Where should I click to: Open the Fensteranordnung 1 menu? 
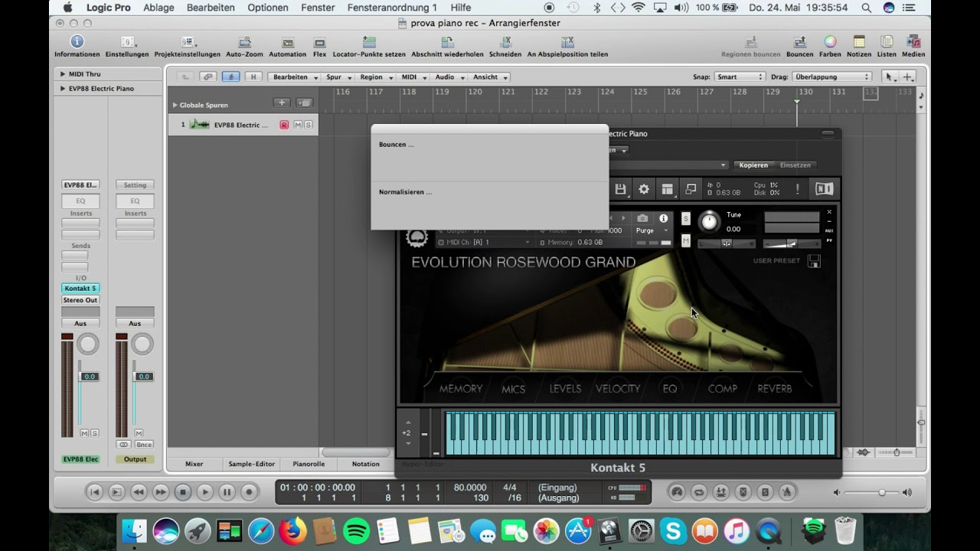click(392, 8)
